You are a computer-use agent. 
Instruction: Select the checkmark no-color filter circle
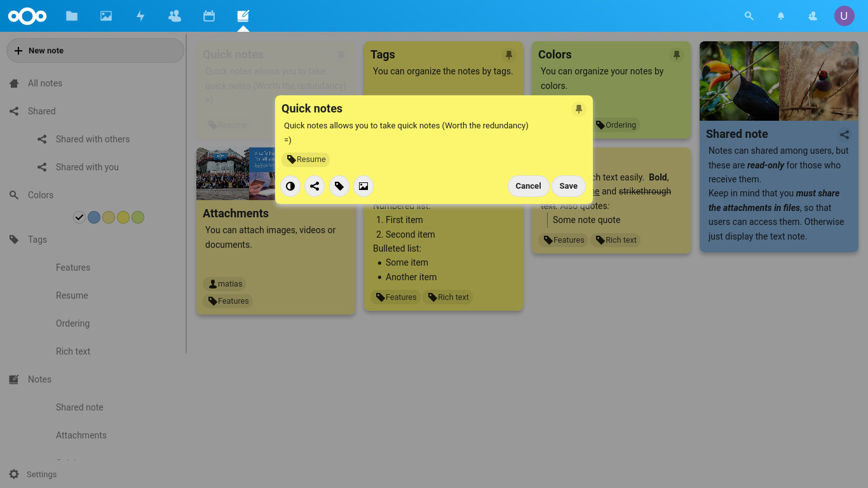coord(79,217)
